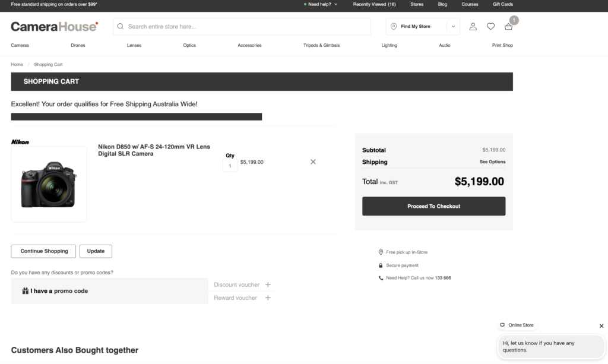
Task: Click the Reward voucher label
Action: (x=235, y=297)
